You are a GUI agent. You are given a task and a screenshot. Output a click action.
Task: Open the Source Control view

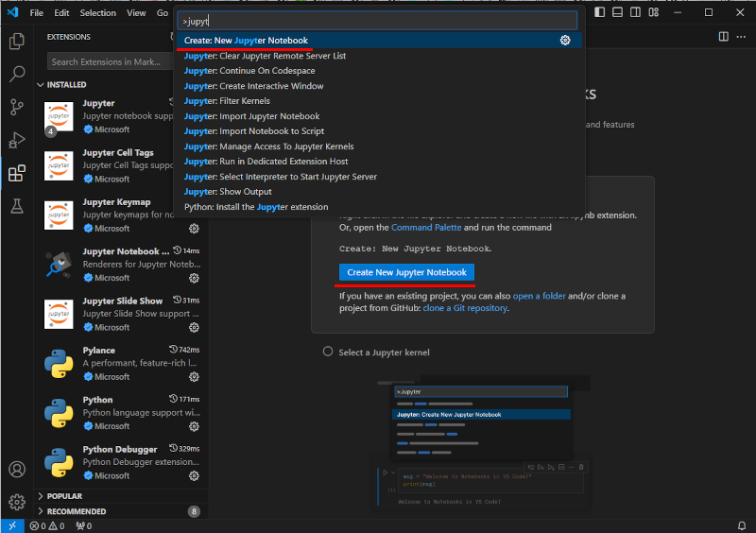tap(17, 107)
